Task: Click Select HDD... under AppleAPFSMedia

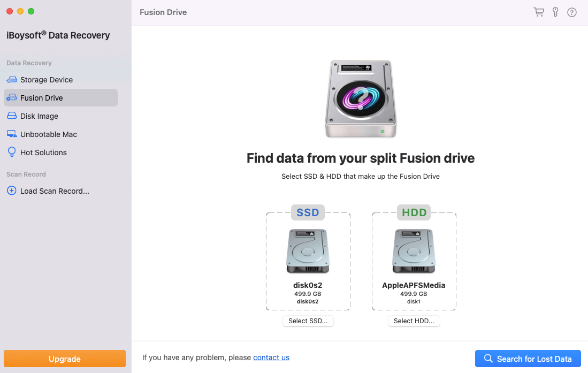Action: (x=414, y=321)
